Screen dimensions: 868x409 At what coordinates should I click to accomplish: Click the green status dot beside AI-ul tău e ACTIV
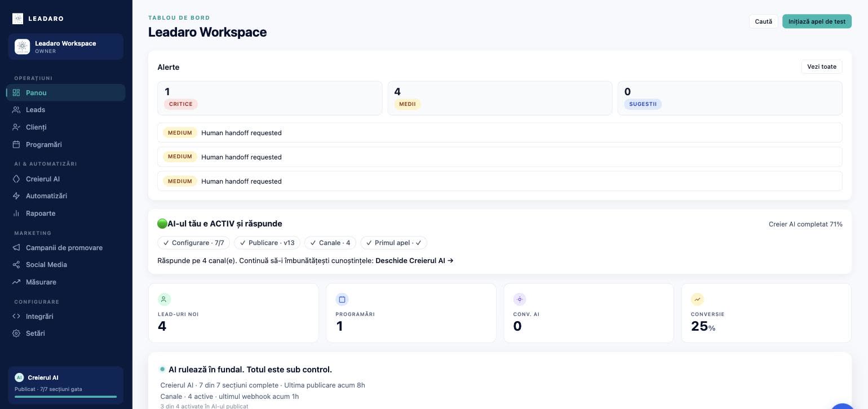[162, 224]
